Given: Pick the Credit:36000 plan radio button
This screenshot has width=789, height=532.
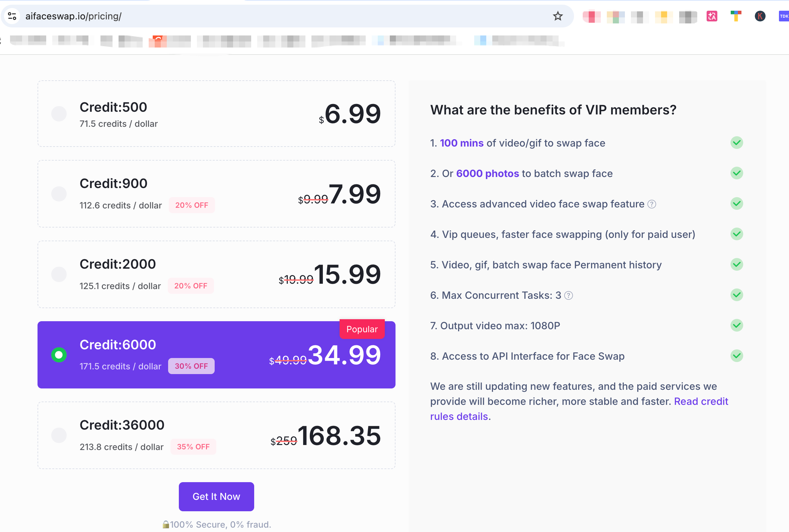Looking at the screenshot, I should [59, 435].
